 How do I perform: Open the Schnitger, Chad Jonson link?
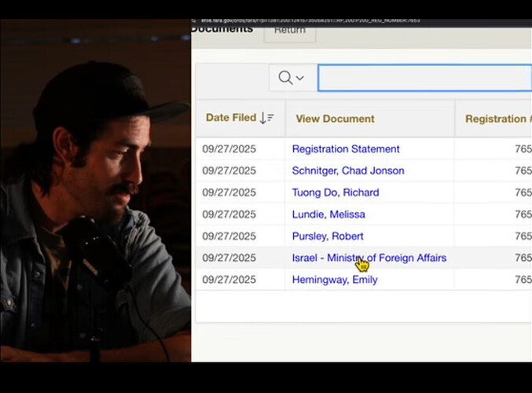pos(348,171)
